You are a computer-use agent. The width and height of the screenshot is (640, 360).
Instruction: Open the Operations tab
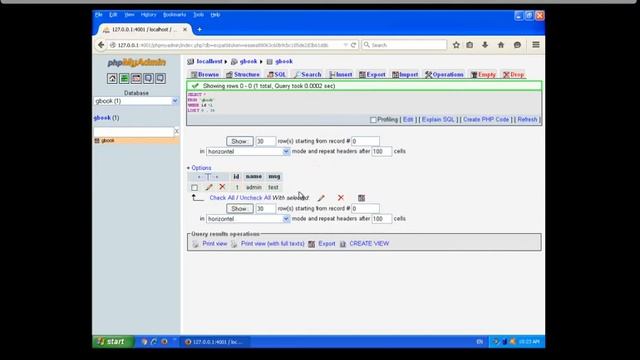444,75
